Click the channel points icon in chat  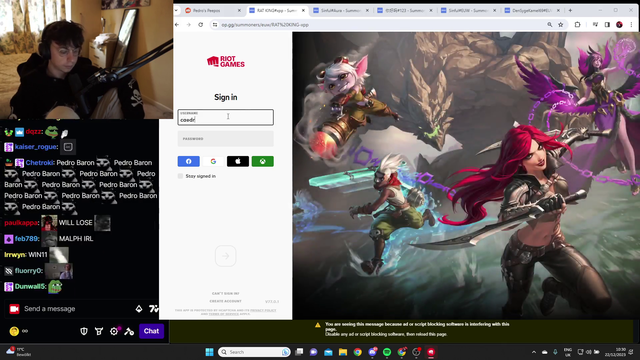14,331
